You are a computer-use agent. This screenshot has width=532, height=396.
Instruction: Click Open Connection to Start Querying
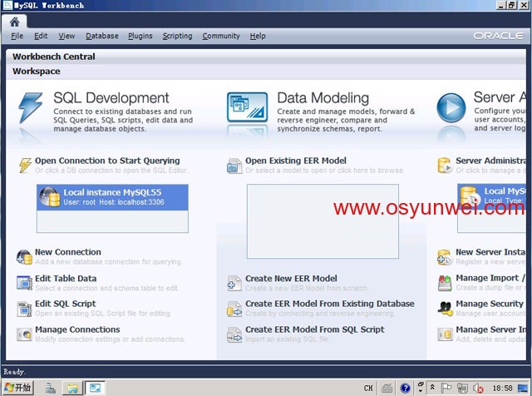point(107,161)
